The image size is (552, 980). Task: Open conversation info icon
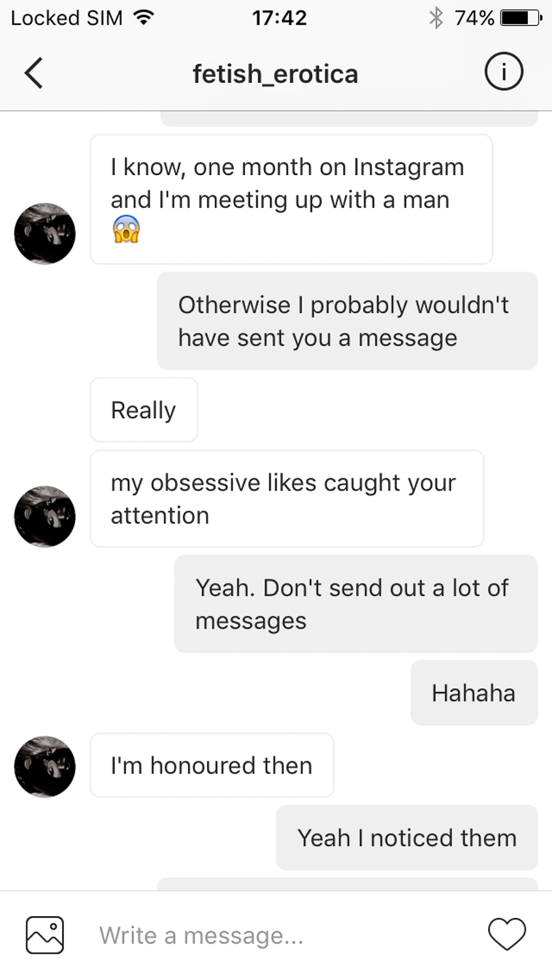point(504,71)
